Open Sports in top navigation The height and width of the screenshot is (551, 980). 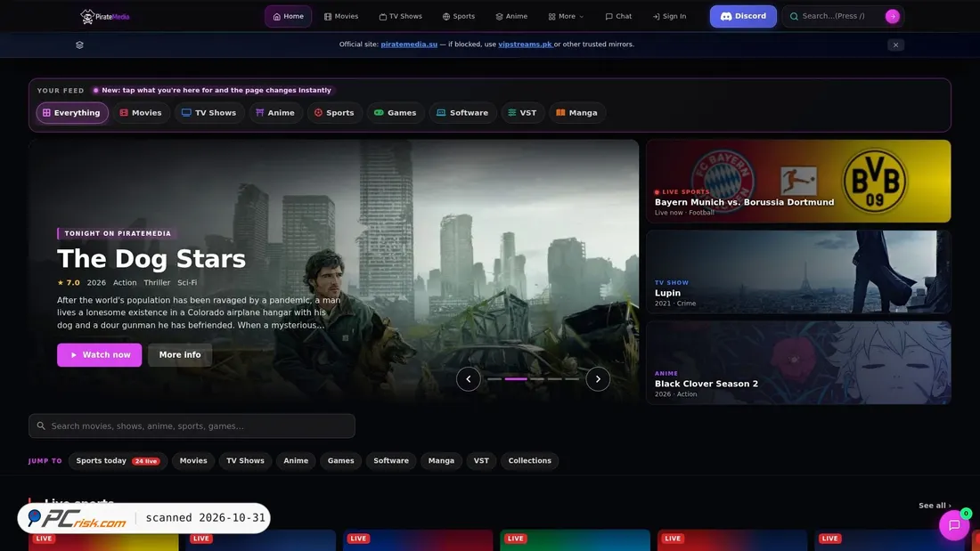coord(459,16)
